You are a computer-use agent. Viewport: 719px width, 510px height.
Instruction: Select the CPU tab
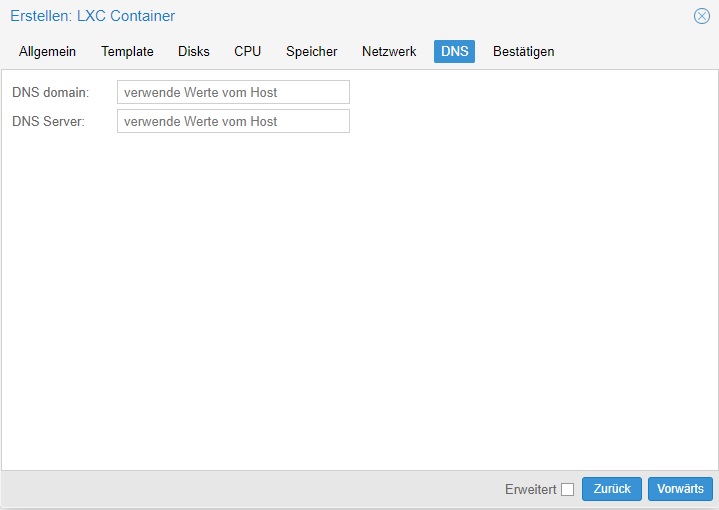[248, 51]
